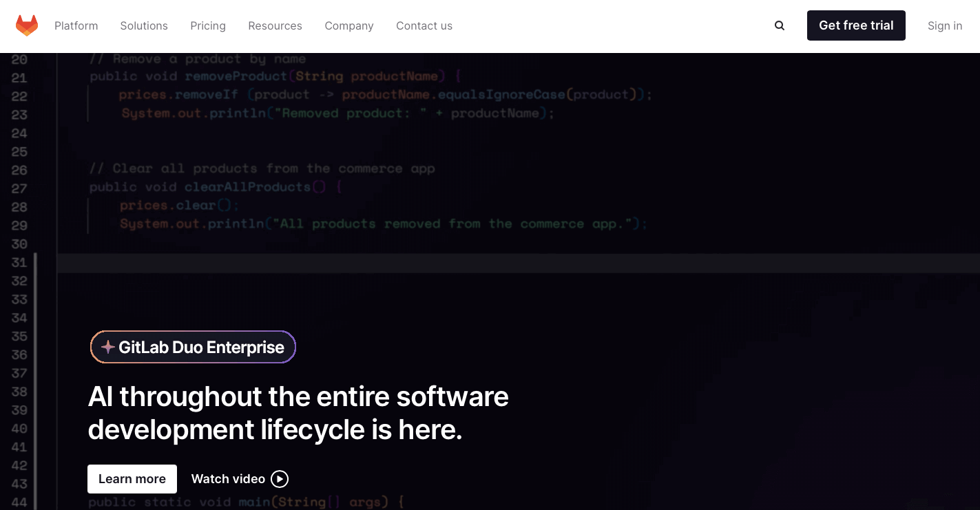980x510 pixels.
Task: Click line number 24 in the gutter
Action: click(19, 133)
